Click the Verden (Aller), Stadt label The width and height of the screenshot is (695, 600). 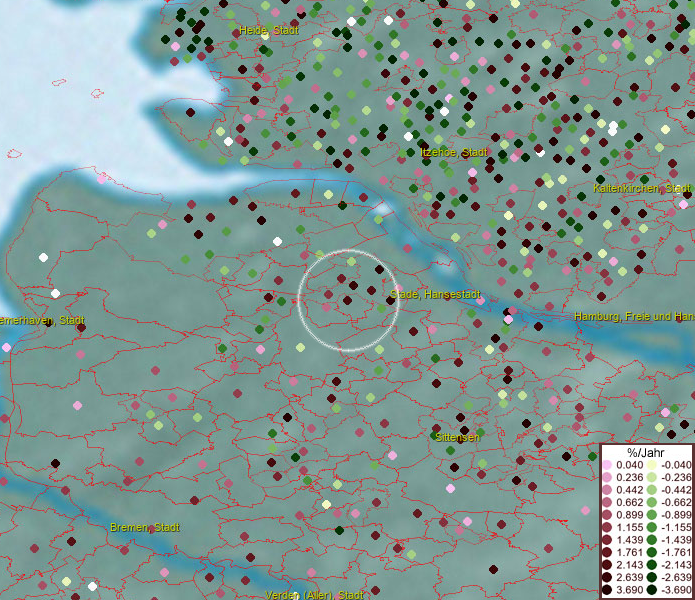click(314, 595)
